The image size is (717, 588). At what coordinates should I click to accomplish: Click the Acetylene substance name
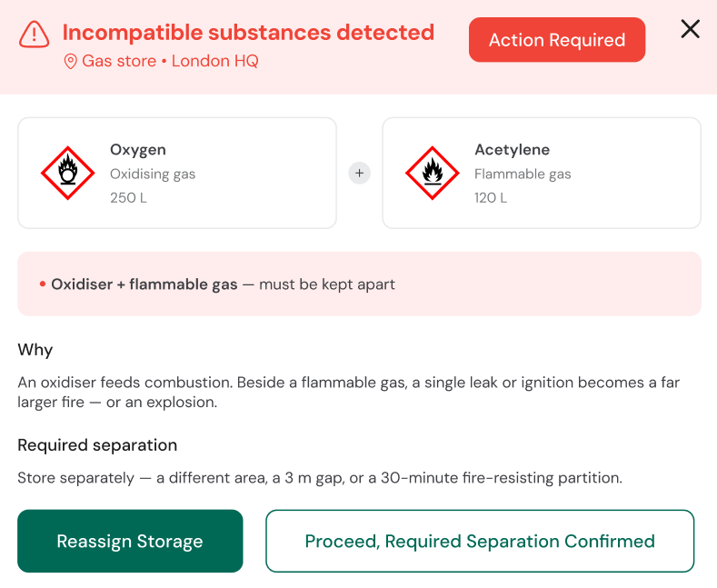click(513, 150)
